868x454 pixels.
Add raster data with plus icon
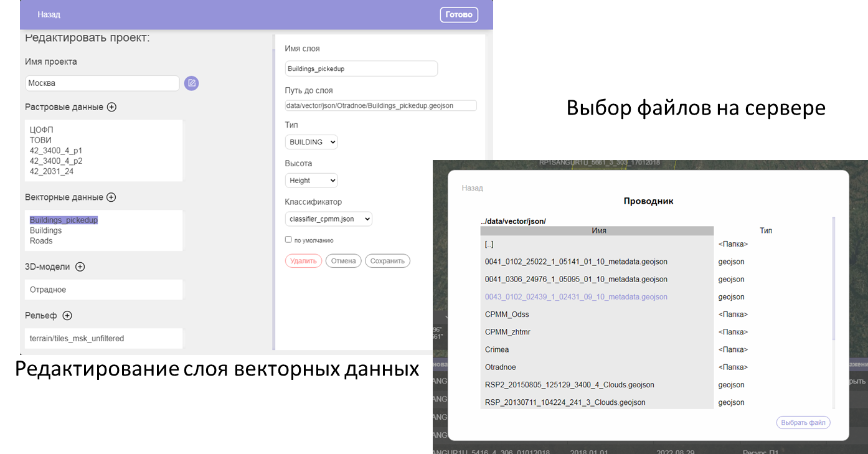(111, 107)
